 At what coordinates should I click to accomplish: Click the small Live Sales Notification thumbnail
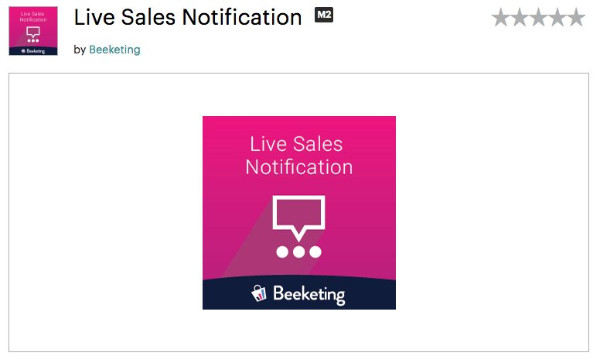(33, 31)
